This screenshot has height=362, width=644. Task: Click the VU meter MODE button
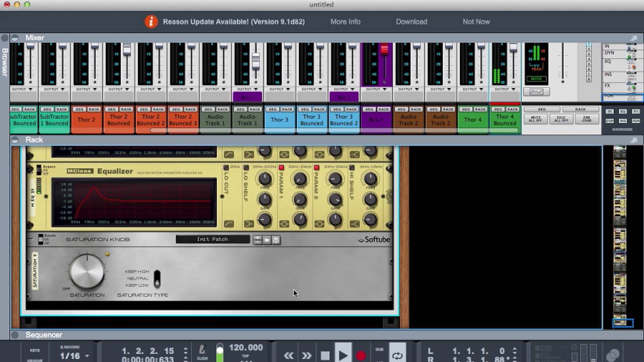(x=536, y=79)
